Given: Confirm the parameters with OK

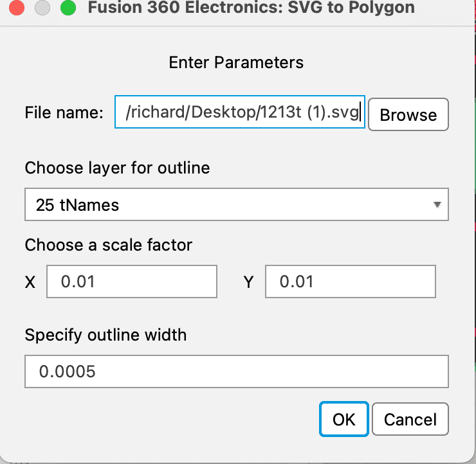Looking at the screenshot, I should 344,420.
